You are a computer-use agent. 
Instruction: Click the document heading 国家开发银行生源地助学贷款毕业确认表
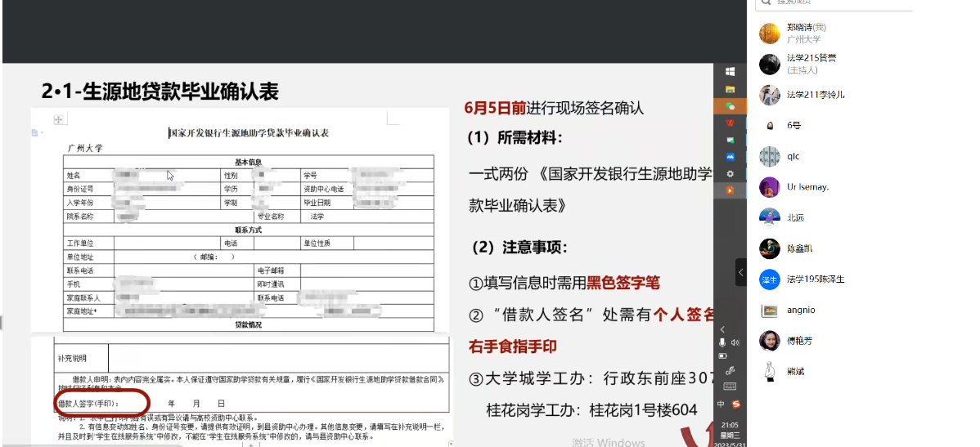[249, 133]
